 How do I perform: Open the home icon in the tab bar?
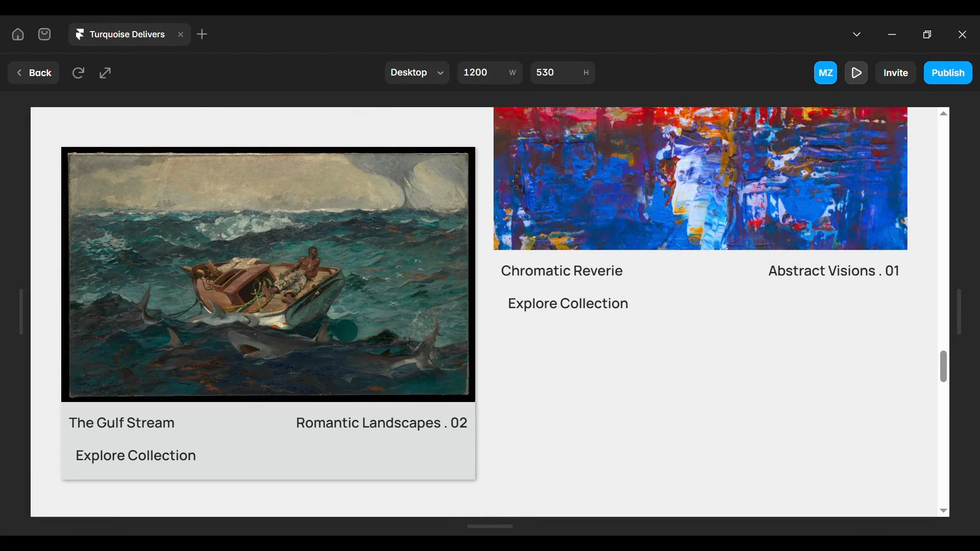(18, 34)
